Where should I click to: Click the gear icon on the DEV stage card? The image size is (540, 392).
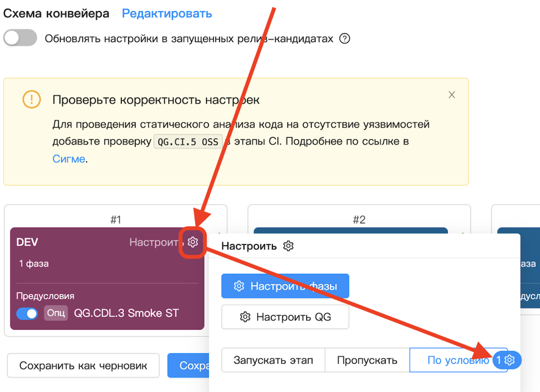point(193,243)
